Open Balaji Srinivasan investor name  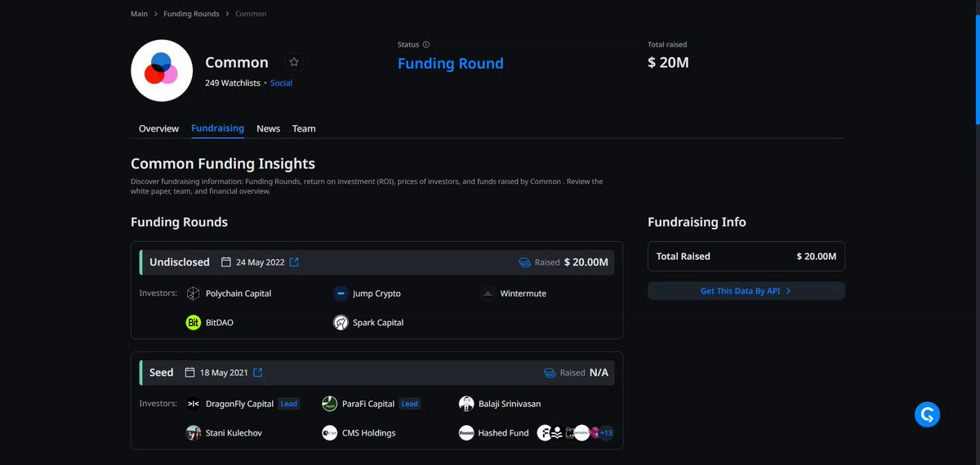pyautogui.click(x=510, y=404)
